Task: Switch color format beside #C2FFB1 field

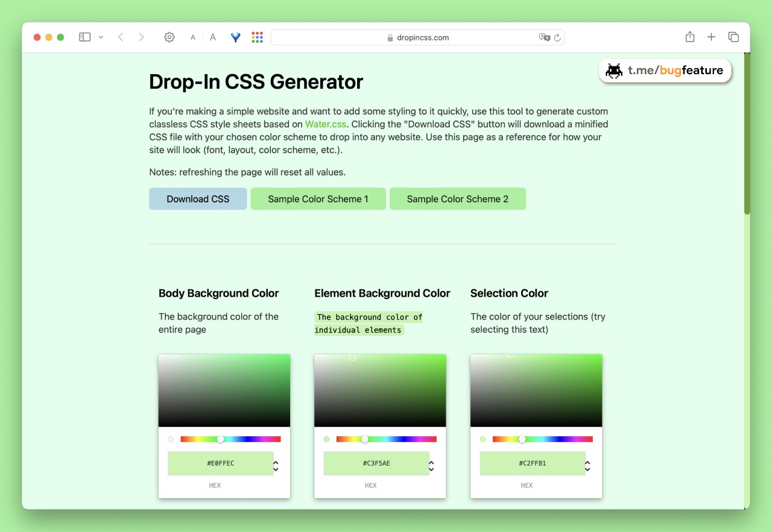Action: (x=587, y=466)
